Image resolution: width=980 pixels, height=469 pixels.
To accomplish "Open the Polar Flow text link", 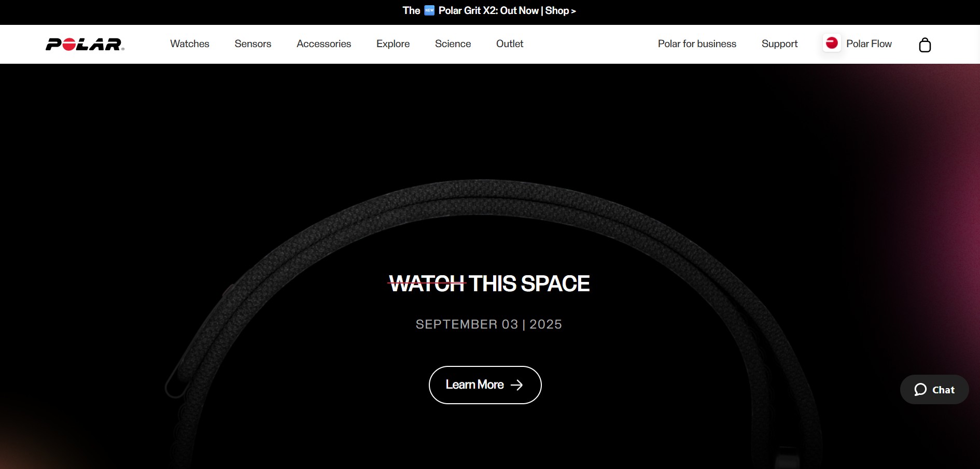I will click(x=869, y=44).
